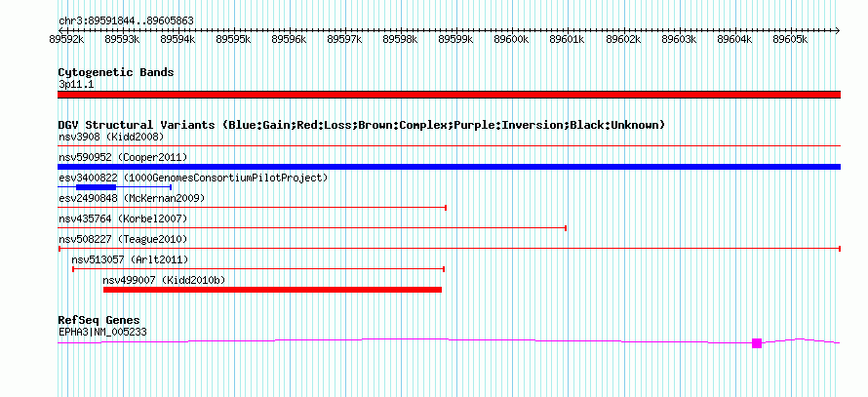Click the 89602k ruler tick label
This screenshot has height=397, width=868.
pyautogui.click(x=624, y=39)
